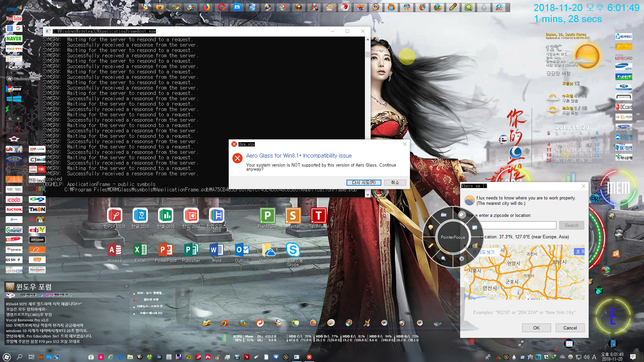Open the action center notification icon
The width and height of the screenshot is (644, 362).
[633, 357]
